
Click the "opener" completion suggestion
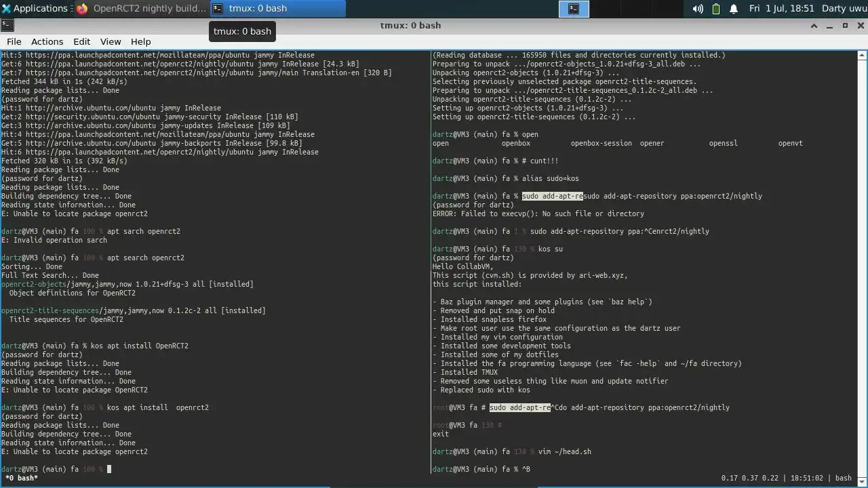pyautogui.click(x=652, y=143)
